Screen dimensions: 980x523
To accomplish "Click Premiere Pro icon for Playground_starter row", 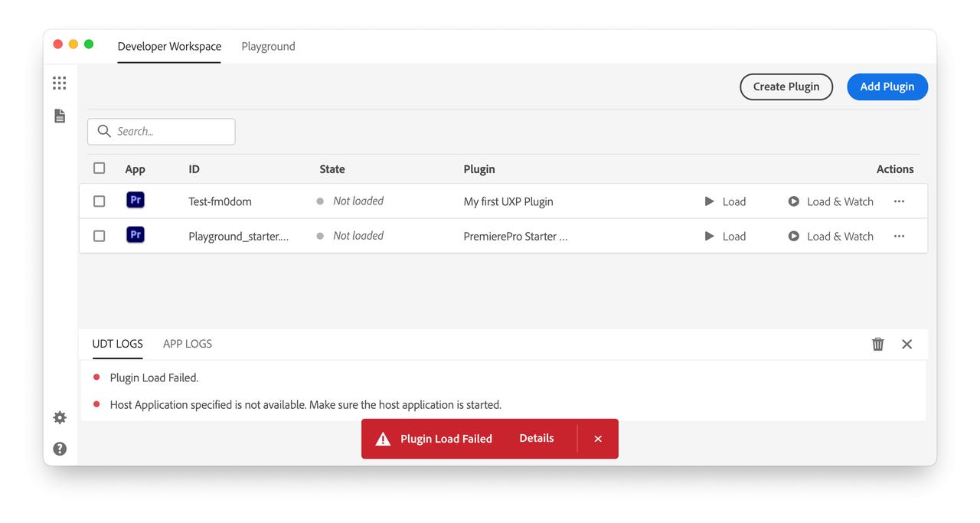I will 136,235.
